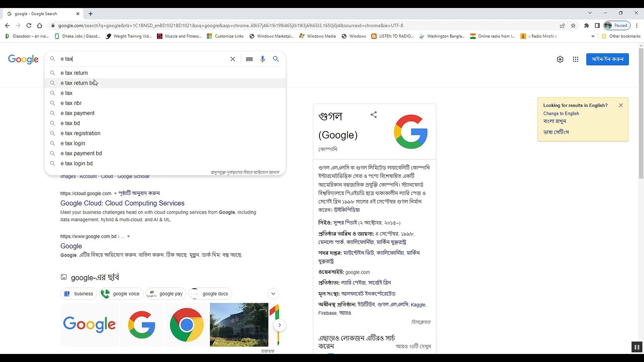This screenshot has width=644, height=362.
Task: Pick the "e tax login" suggestion
Action: coord(165,143)
